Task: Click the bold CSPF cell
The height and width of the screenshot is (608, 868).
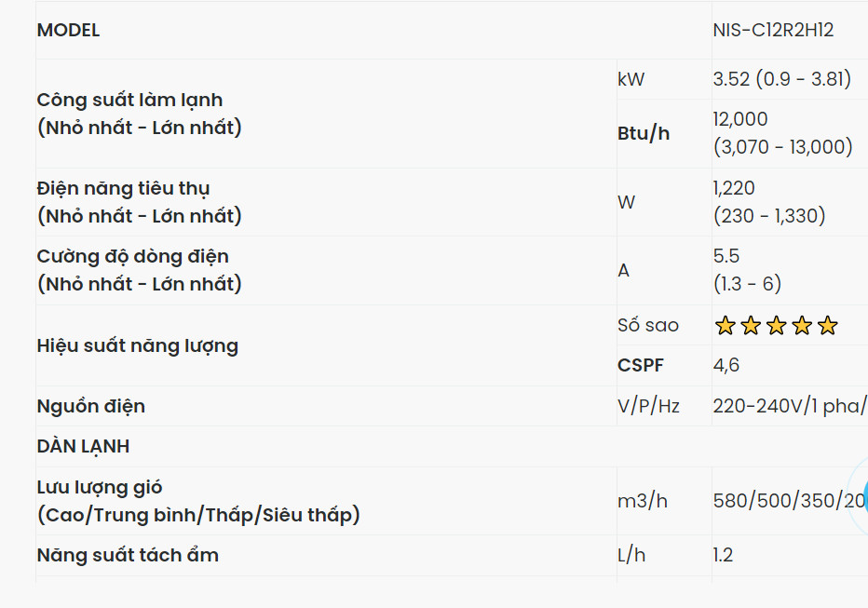Action: coord(642,365)
